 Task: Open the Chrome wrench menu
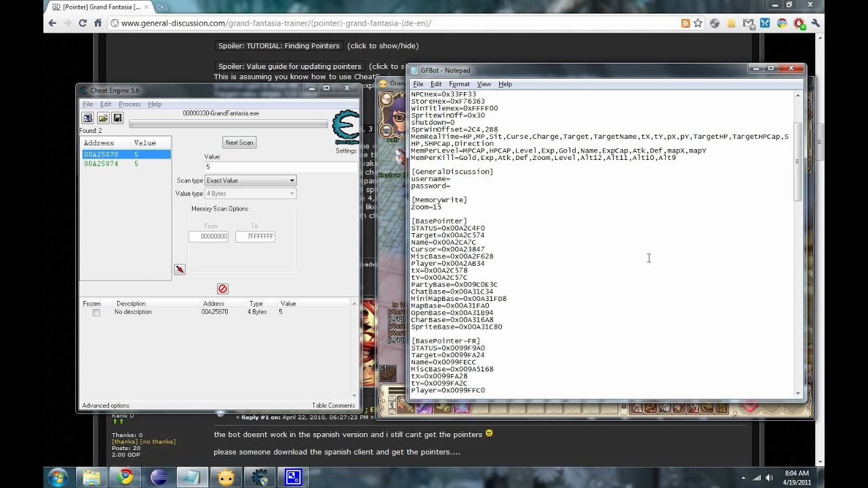pos(816,23)
